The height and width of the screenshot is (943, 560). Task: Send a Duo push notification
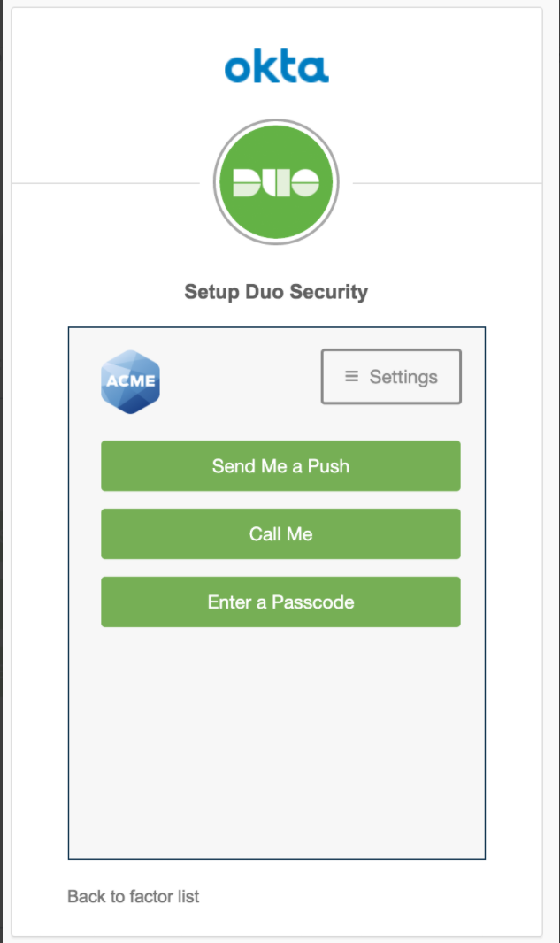(280, 466)
